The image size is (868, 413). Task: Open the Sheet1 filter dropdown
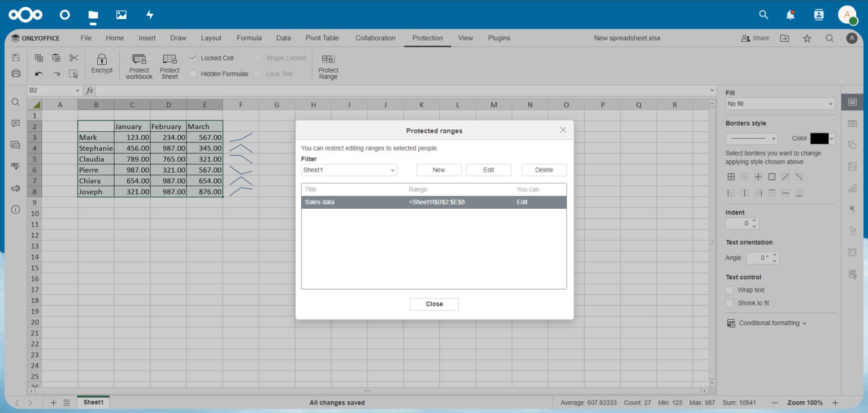pyautogui.click(x=349, y=170)
